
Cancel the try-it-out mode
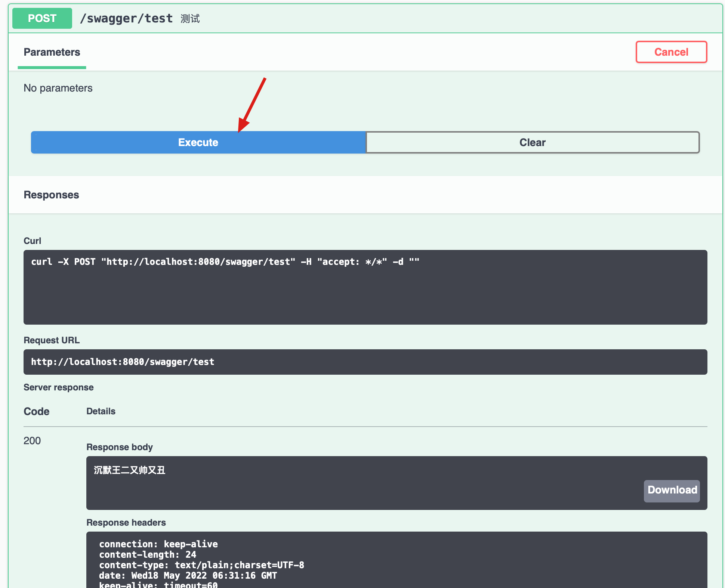[671, 52]
